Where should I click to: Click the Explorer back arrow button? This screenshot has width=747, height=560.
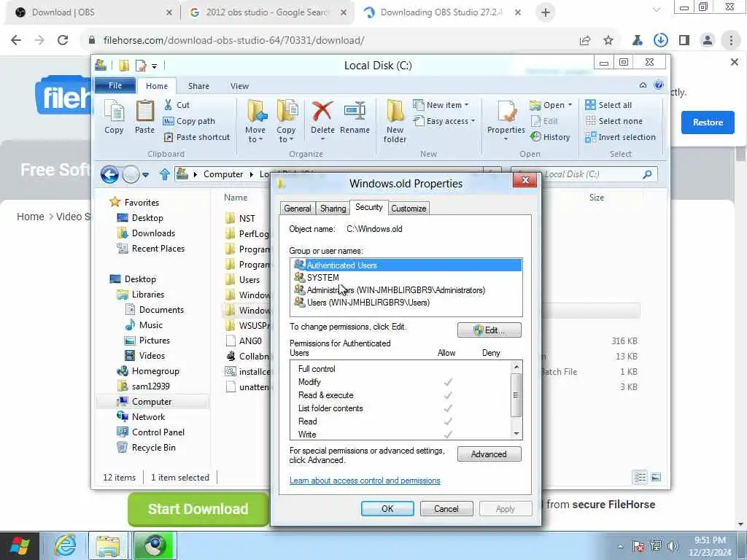[x=109, y=175]
